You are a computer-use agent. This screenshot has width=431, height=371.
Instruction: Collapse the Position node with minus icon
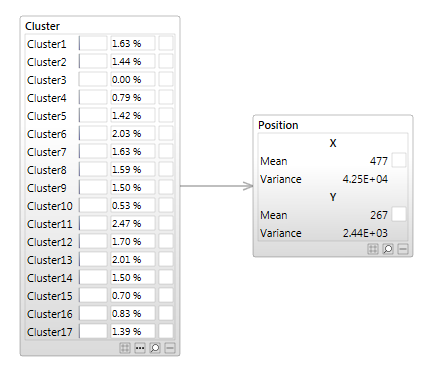click(403, 249)
